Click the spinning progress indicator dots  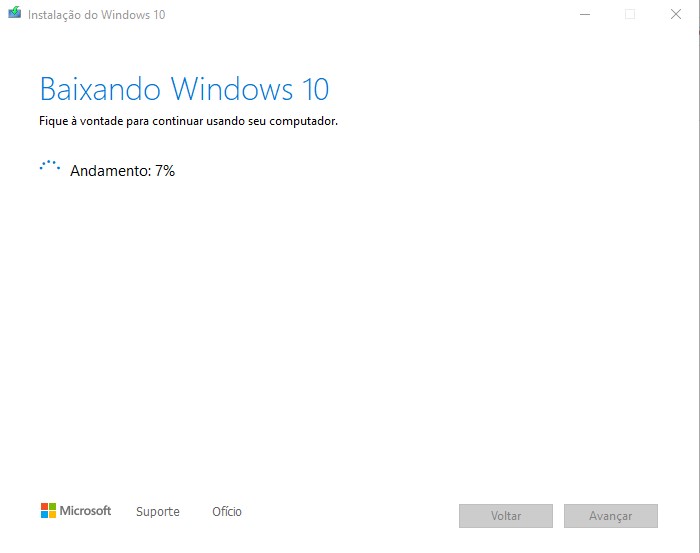(50, 166)
